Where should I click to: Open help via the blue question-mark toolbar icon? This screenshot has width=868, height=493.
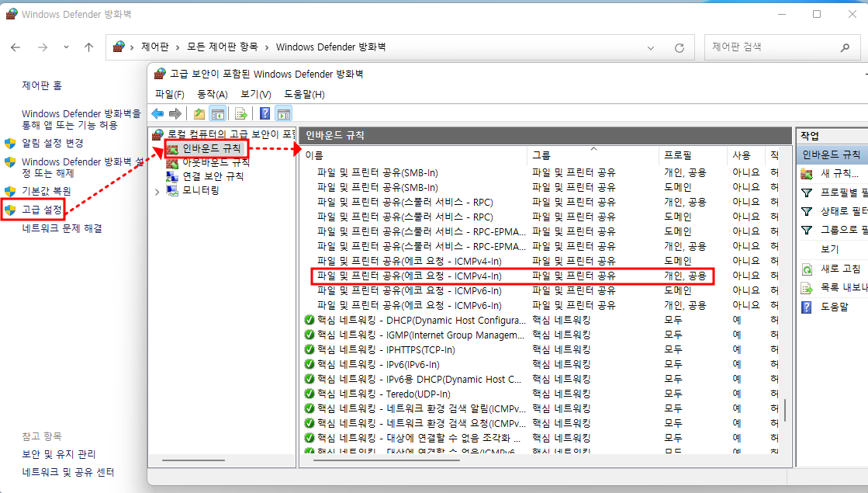tap(265, 114)
